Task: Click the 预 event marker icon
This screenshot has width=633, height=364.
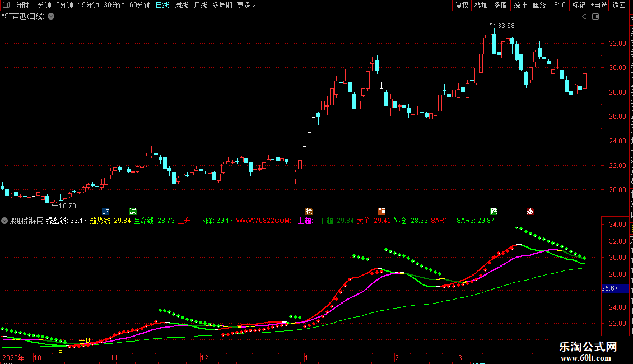Action: click(381, 212)
